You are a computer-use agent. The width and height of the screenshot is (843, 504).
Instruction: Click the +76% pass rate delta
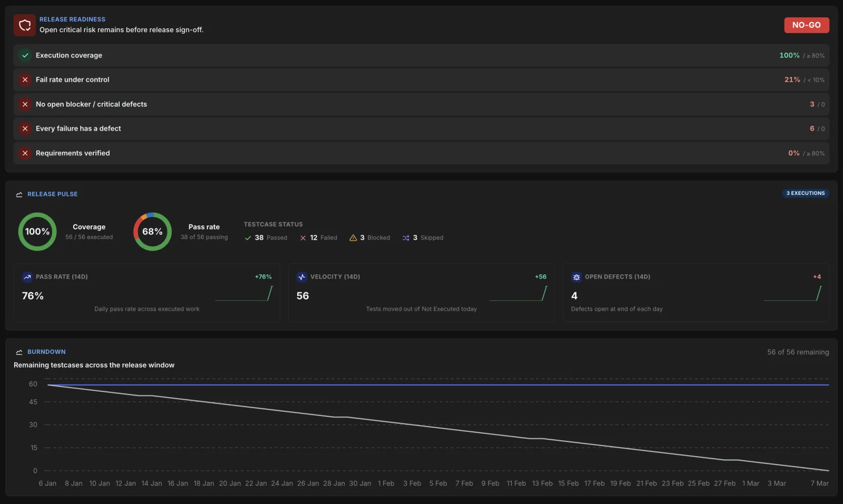pyautogui.click(x=263, y=277)
